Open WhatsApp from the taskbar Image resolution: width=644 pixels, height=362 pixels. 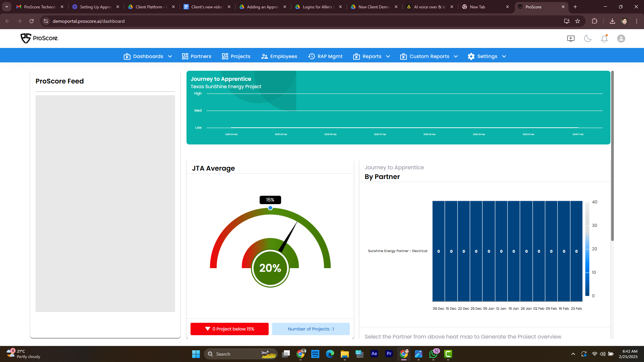click(x=433, y=354)
